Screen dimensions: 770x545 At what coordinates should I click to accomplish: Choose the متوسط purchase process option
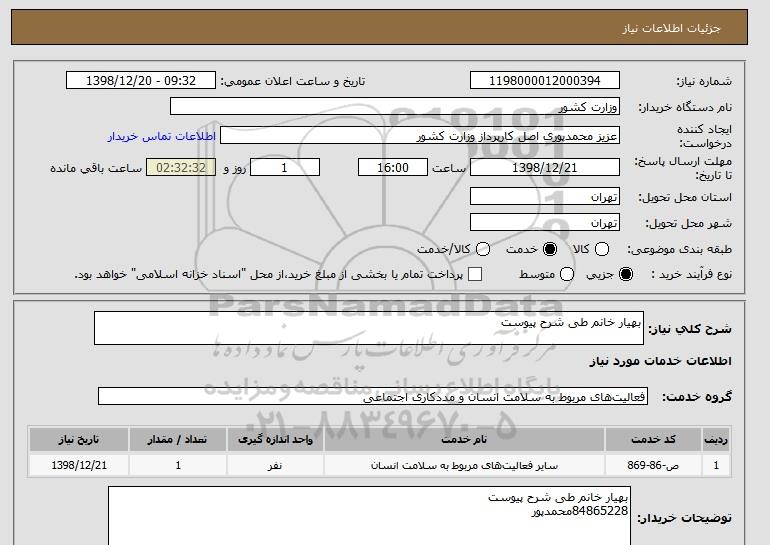[x=567, y=274]
